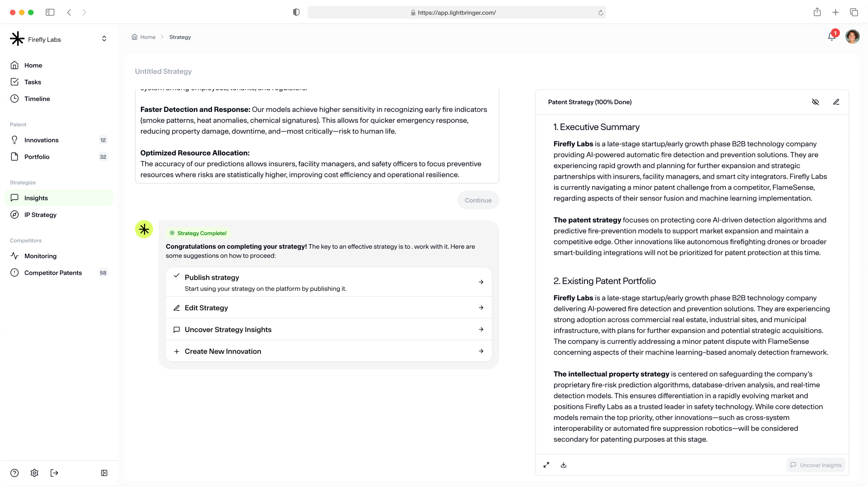Show the browser tab overview
The width and height of the screenshot is (868, 487).
[x=854, y=12]
